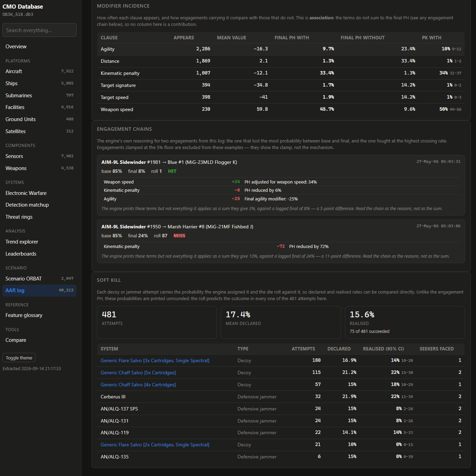Click the AIM-9L Sidewinder #1981 engagement title
Screen dimensions: 476x476
tap(169, 162)
